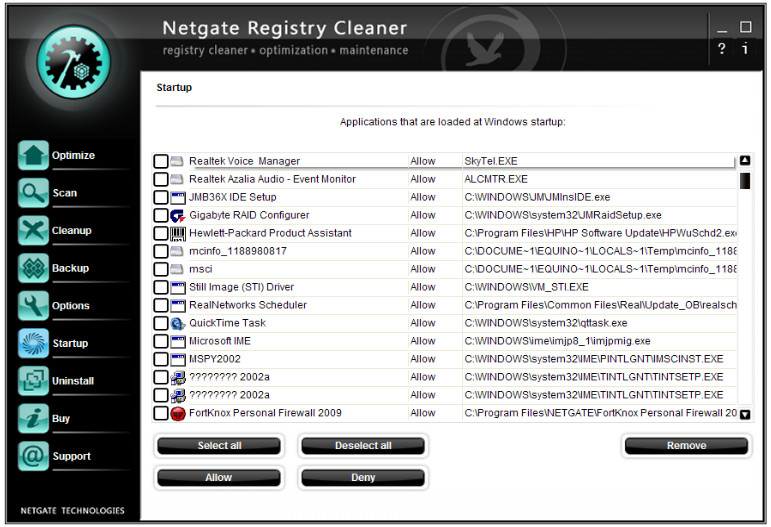Select the Hewlett-Packard Product Assistant checkbox
This screenshot has height=527, width=771.
coord(161,233)
